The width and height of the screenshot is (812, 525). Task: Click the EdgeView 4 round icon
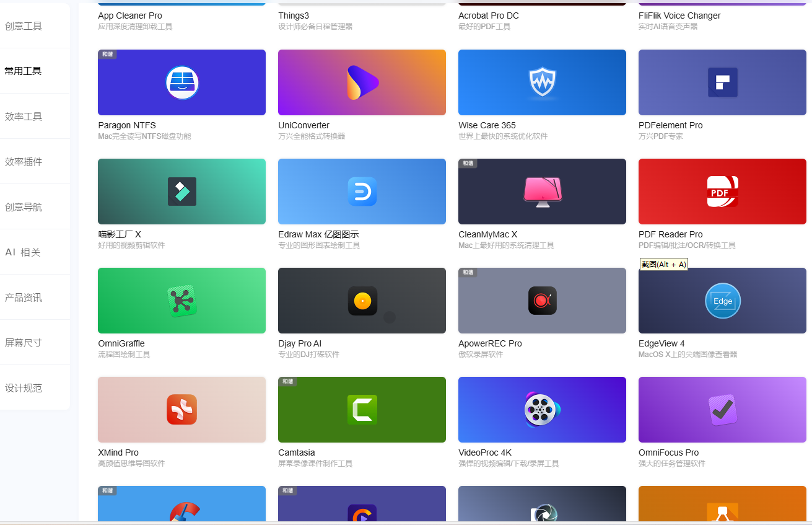coord(723,301)
